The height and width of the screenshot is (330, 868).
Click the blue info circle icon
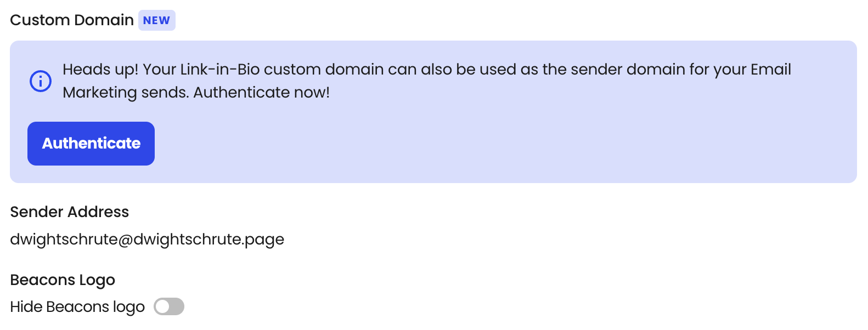point(41,81)
